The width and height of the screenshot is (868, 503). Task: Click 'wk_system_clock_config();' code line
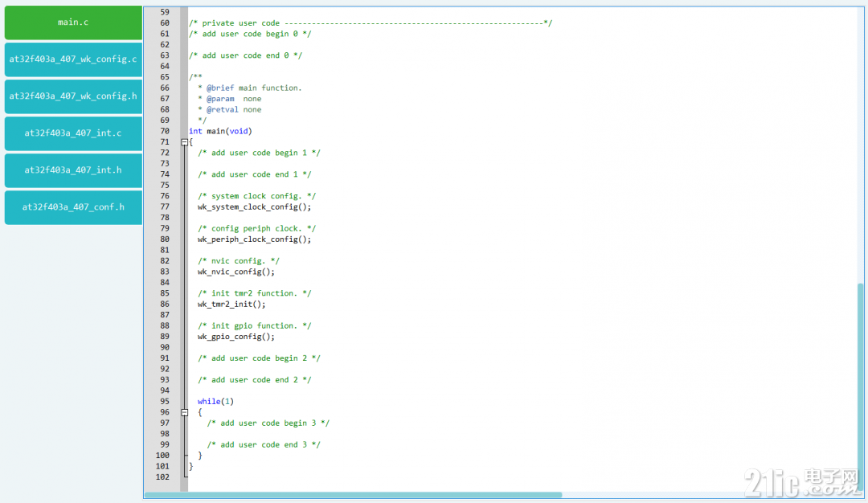click(x=254, y=207)
